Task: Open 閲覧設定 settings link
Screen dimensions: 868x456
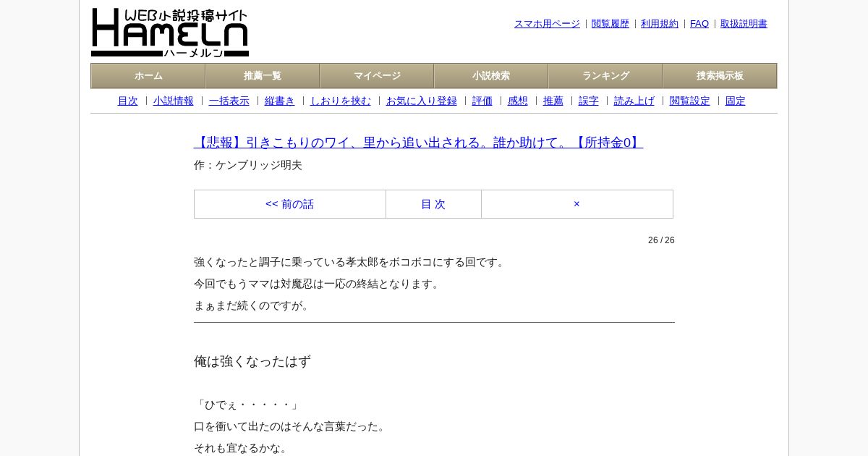Action: 690,101
